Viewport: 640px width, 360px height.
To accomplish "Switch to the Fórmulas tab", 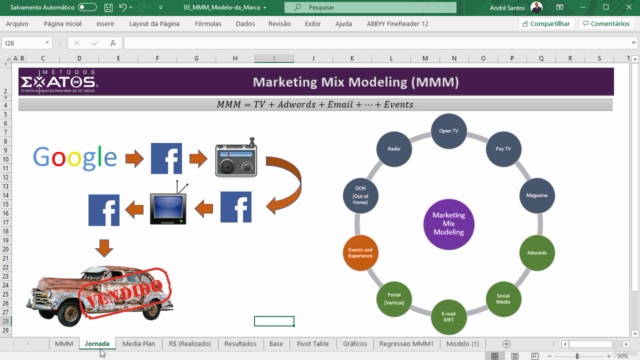I will tap(208, 24).
